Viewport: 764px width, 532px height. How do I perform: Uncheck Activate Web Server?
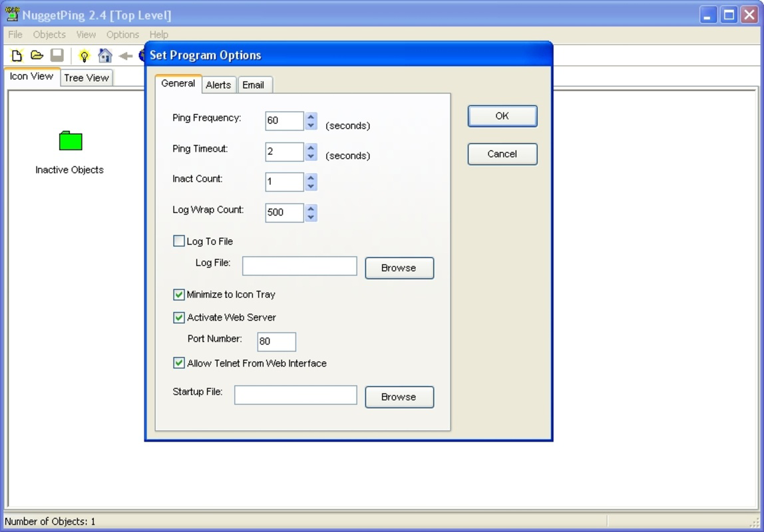point(179,317)
